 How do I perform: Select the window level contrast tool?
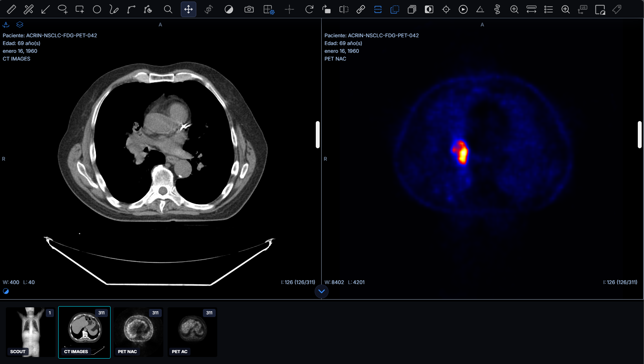pos(229,9)
